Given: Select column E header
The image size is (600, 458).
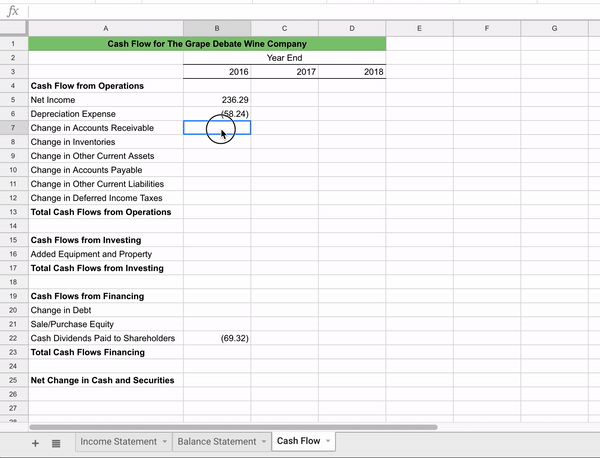Looking at the screenshot, I should coord(419,28).
